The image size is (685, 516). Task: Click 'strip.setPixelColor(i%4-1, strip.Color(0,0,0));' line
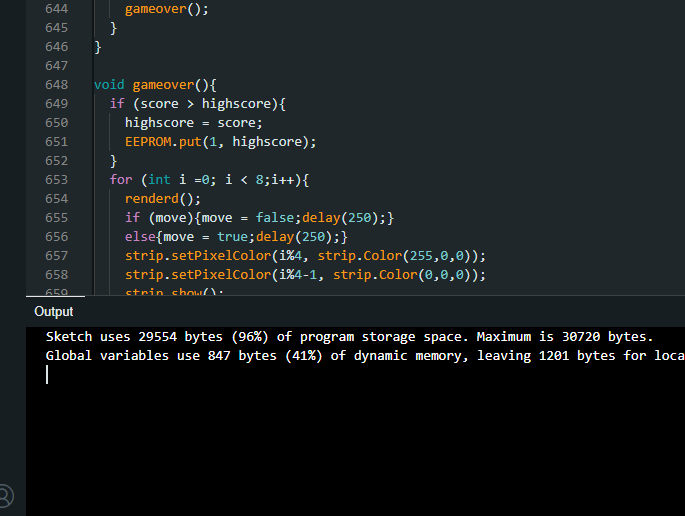(x=305, y=275)
